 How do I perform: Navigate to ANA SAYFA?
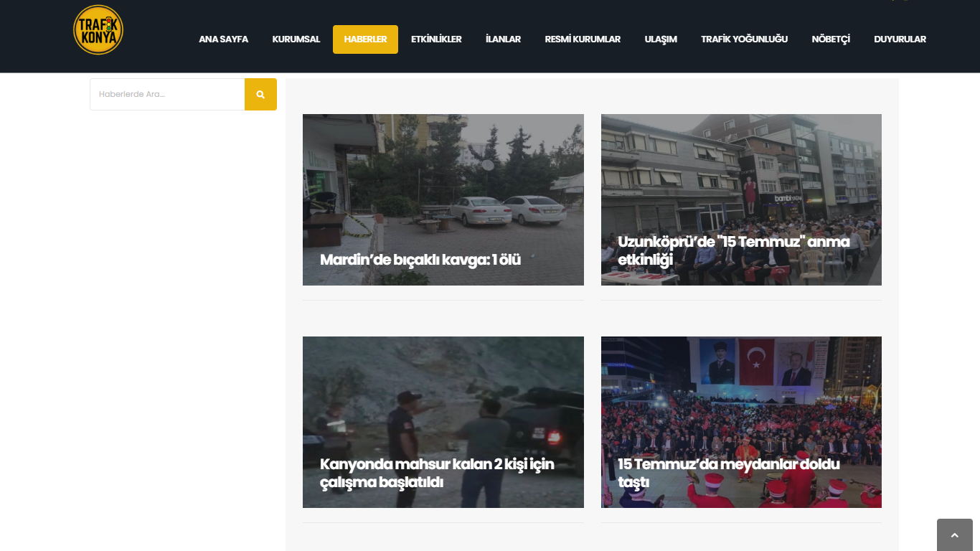pos(223,39)
